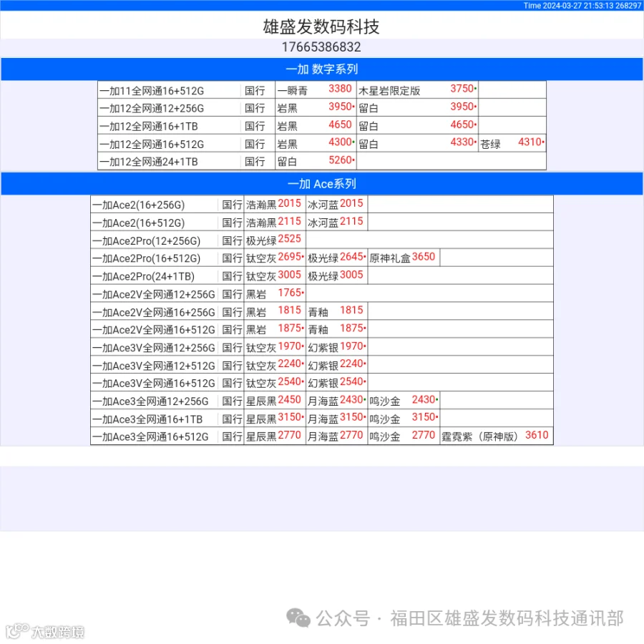Select the price 3610 for 霆霓紫

pyautogui.click(x=537, y=435)
